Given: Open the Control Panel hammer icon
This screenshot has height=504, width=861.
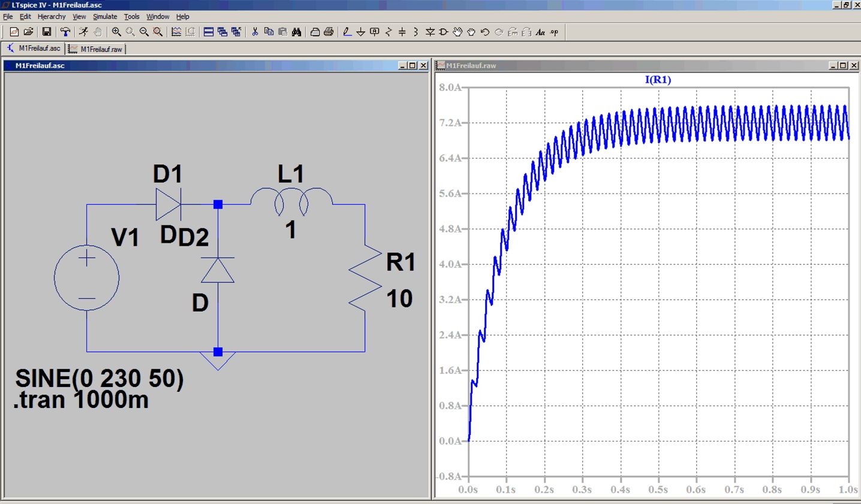Looking at the screenshot, I should [x=65, y=32].
